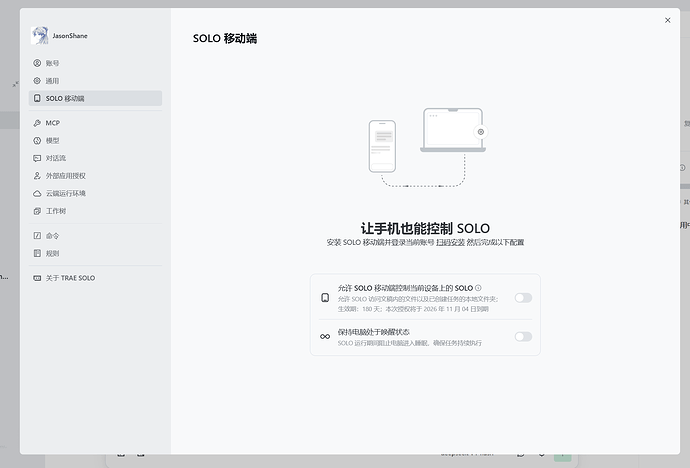Image resolution: width=690 pixels, height=468 pixels.
Task: Open 工作树 settings
Action: point(95,211)
